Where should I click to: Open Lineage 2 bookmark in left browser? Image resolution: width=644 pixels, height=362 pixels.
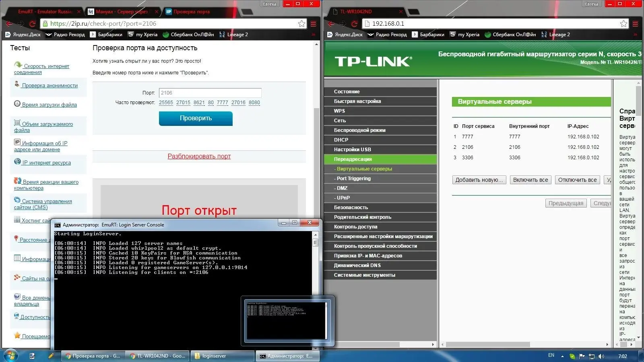tap(234, 35)
